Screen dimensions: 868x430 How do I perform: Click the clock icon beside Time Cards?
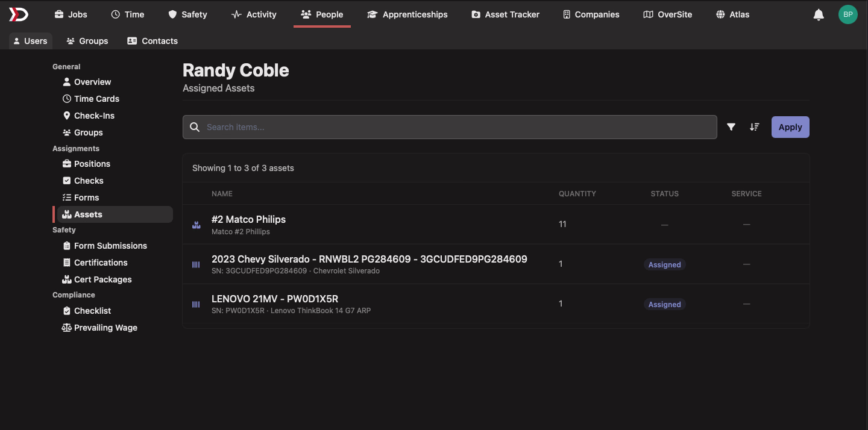[67, 99]
